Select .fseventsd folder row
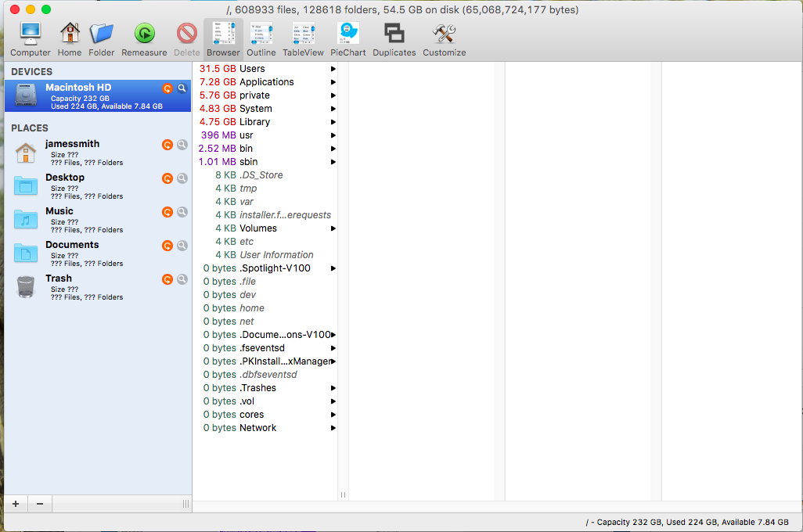 coord(265,348)
